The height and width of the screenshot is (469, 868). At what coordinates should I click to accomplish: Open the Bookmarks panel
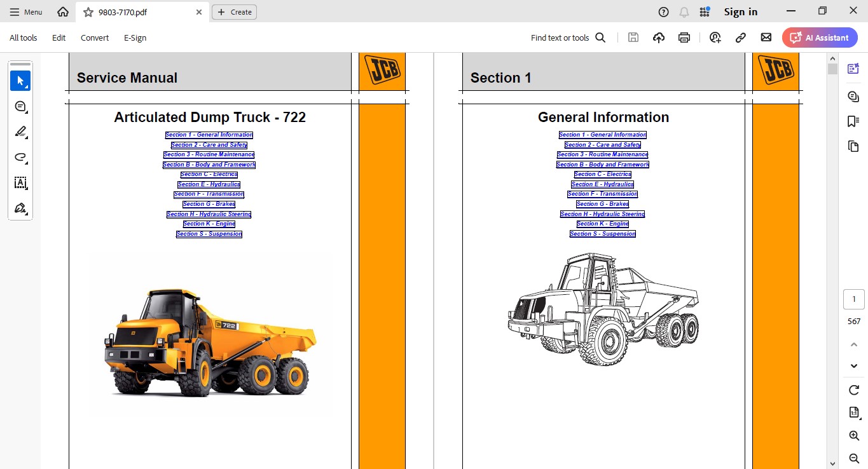click(x=853, y=119)
